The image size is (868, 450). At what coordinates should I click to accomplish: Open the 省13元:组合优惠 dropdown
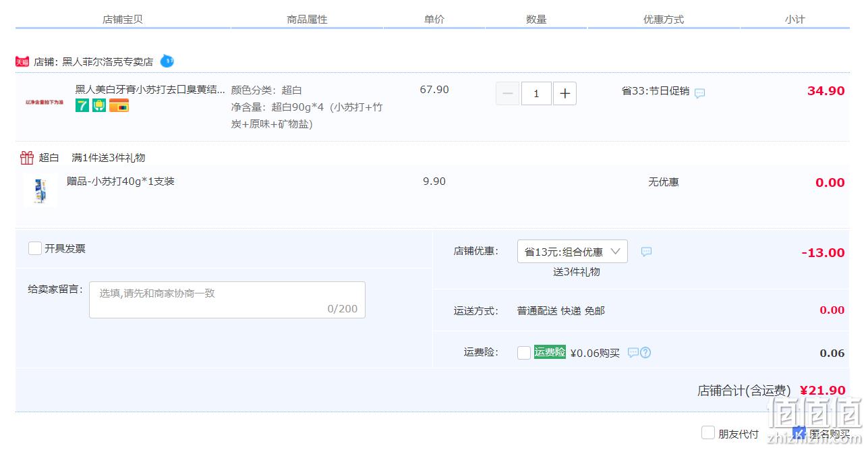573,252
